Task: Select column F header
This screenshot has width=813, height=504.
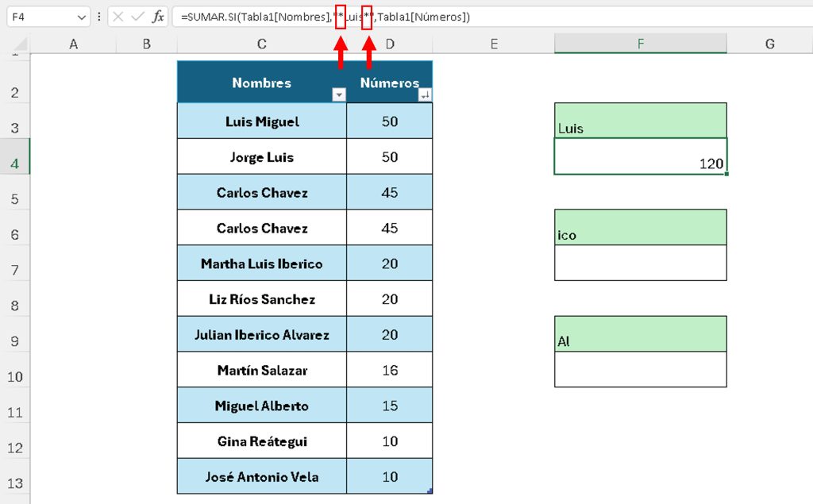Action: click(x=640, y=44)
